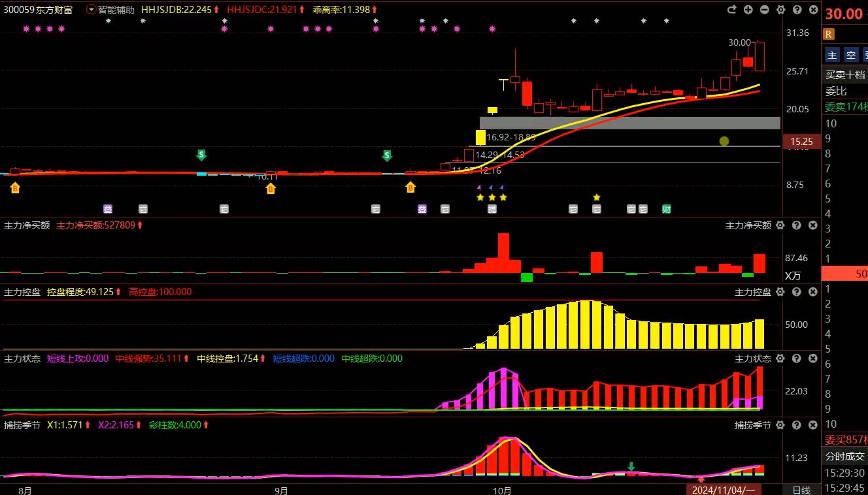
Task: Click the HHJSJDC:21.921 indicator value
Action: [263, 10]
